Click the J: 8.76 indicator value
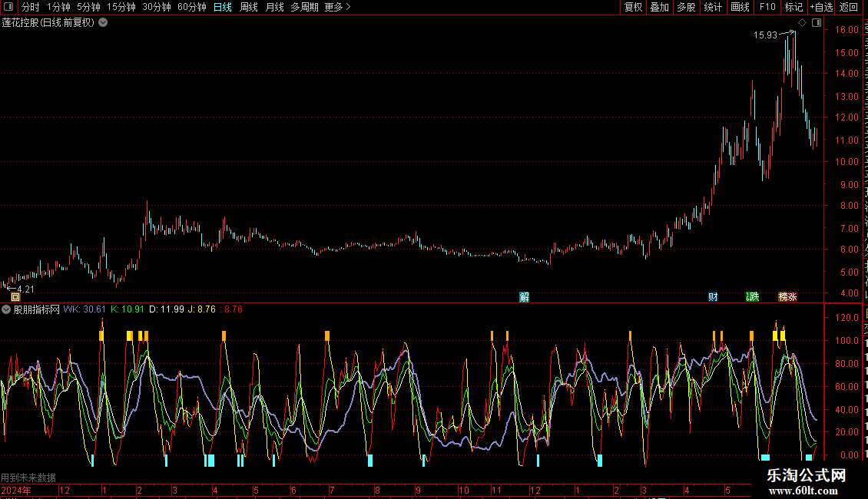Image resolution: width=868 pixels, height=499 pixels. [x=201, y=310]
